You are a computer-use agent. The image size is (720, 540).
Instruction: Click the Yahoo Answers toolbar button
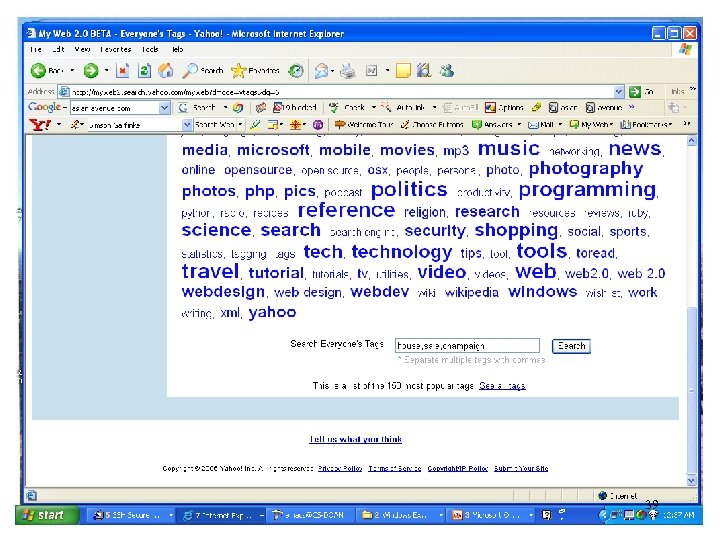[492, 124]
